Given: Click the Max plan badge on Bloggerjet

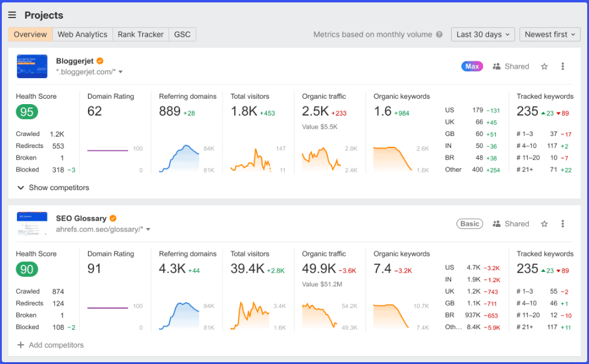Looking at the screenshot, I should (x=472, y=66).
